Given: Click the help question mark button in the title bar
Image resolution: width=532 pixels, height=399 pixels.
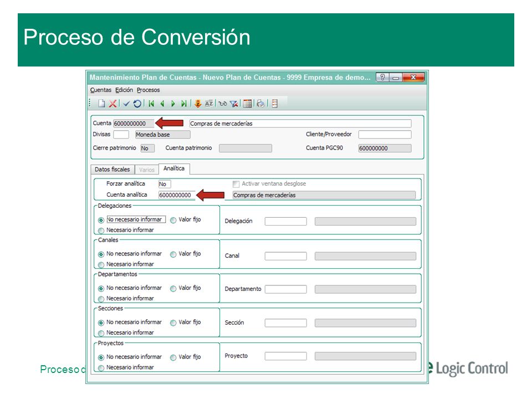Looking at the screenshot, I should tap(382, 78).
